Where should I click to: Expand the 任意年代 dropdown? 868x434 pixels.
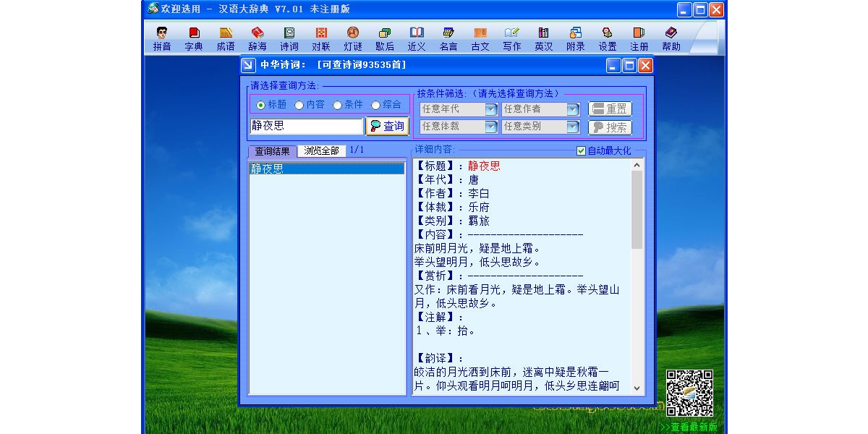[x=490, y=109]
